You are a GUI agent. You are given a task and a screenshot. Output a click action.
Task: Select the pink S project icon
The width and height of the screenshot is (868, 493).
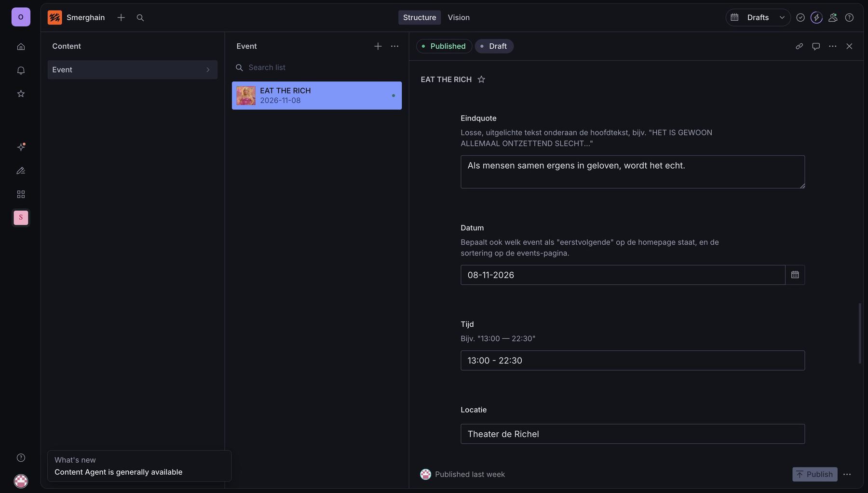(x=21, y=218)
